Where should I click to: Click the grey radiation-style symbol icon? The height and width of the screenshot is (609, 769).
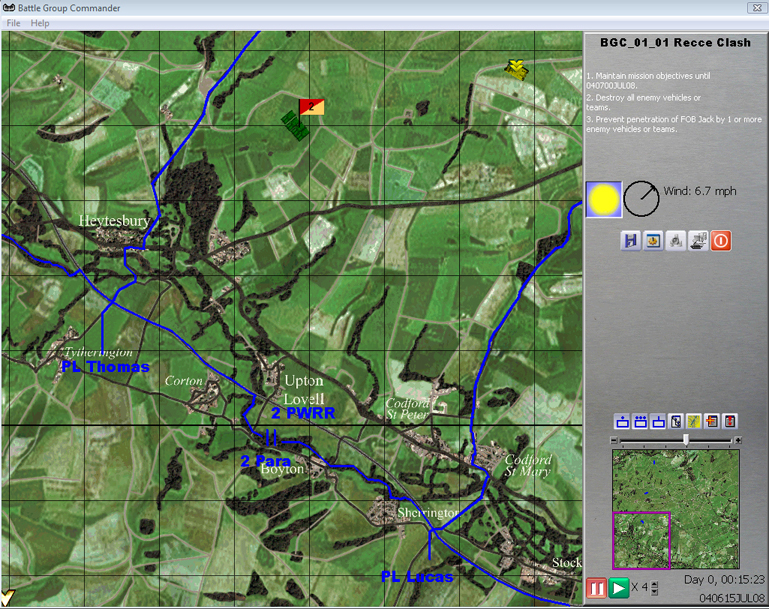[x=676, y=241]
